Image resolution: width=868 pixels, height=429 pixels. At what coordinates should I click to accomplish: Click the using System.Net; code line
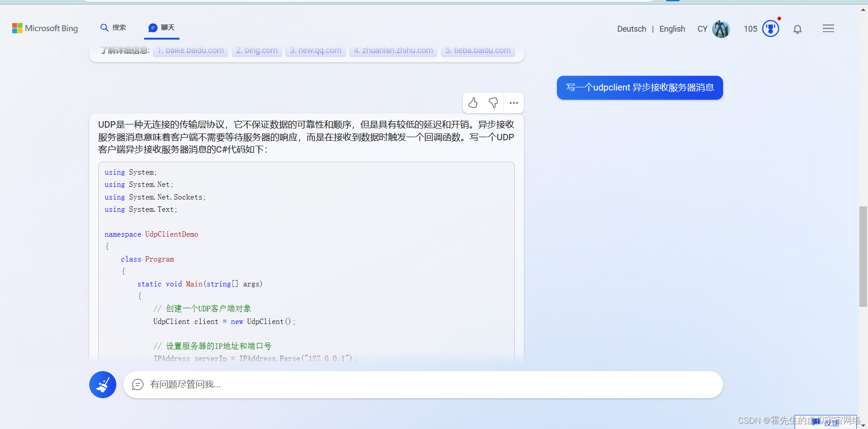[x=139, y=185]
